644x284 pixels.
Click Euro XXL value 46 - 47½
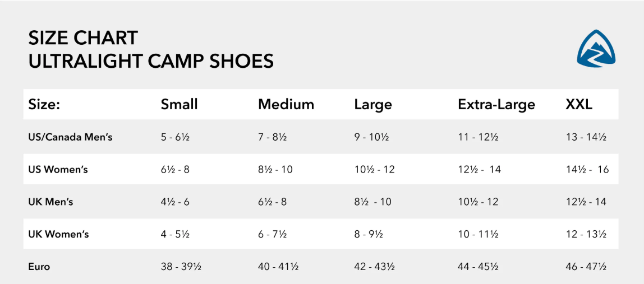click(586, 267)
